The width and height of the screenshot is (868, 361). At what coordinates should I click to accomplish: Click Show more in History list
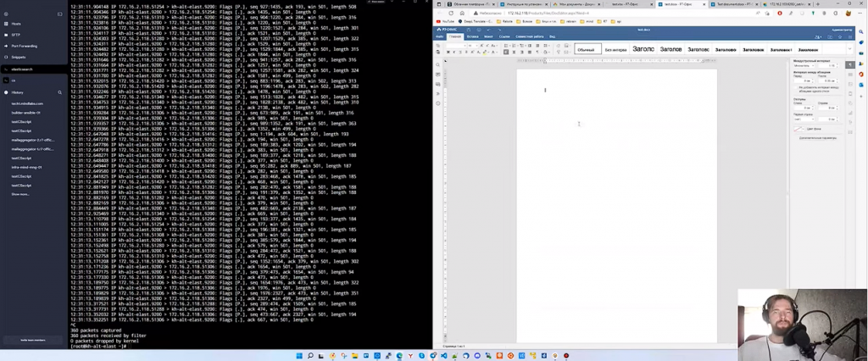point(20,194)
